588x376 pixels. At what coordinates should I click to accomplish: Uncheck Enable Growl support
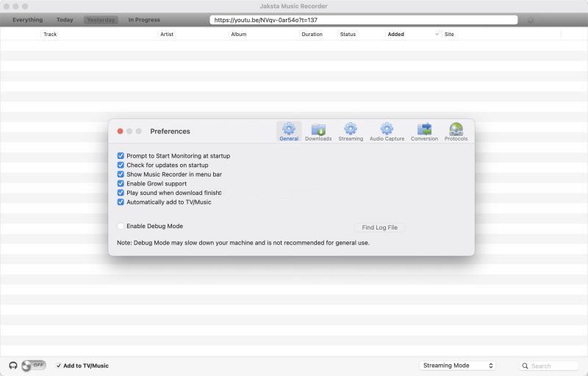click(121, 183)
